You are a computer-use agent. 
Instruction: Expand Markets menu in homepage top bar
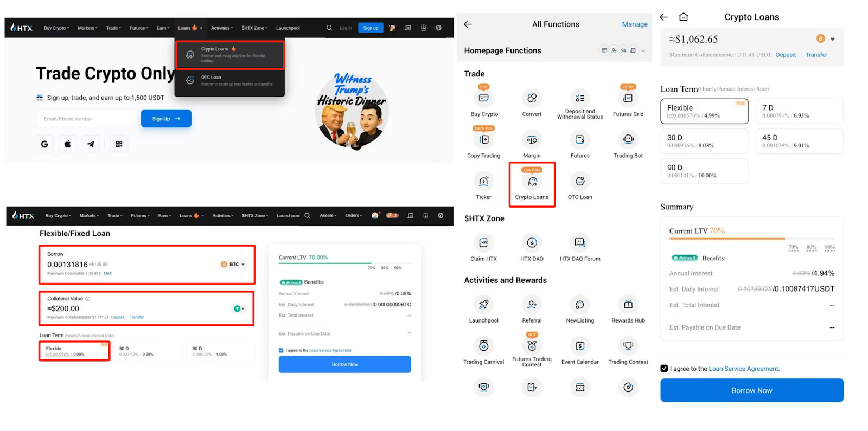click(x=87, y=28)
